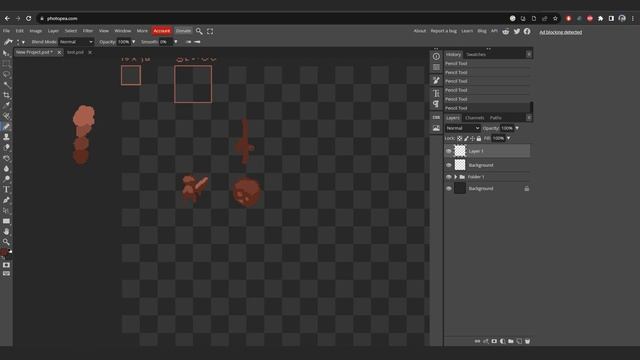Open the Ad blocking detected link
The width and height of the screenshot is (640, 360).
click(x=560, y=32)
